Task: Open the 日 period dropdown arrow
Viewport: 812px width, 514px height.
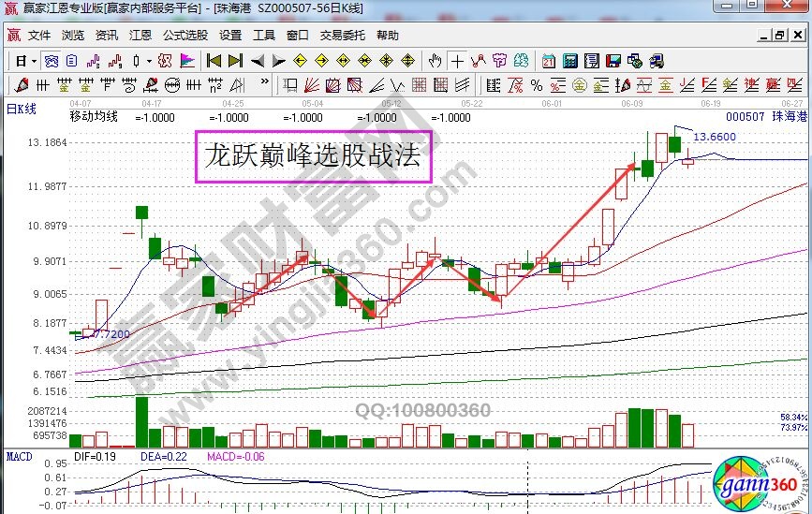Action: pos(34,61)
